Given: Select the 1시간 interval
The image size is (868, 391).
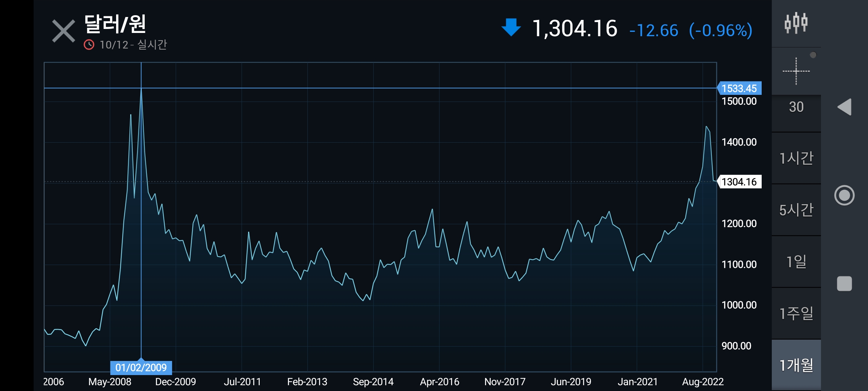Looking at the screenshot, I should 796,158.
